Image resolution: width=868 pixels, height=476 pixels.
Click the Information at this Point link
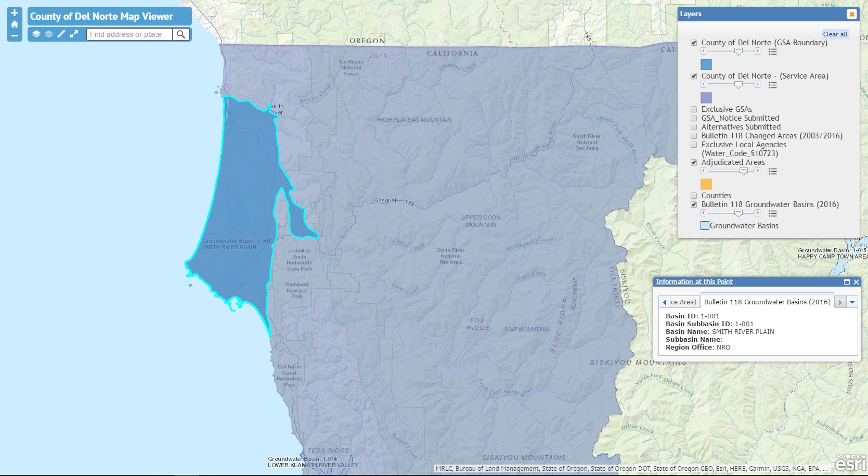[694, 282]
